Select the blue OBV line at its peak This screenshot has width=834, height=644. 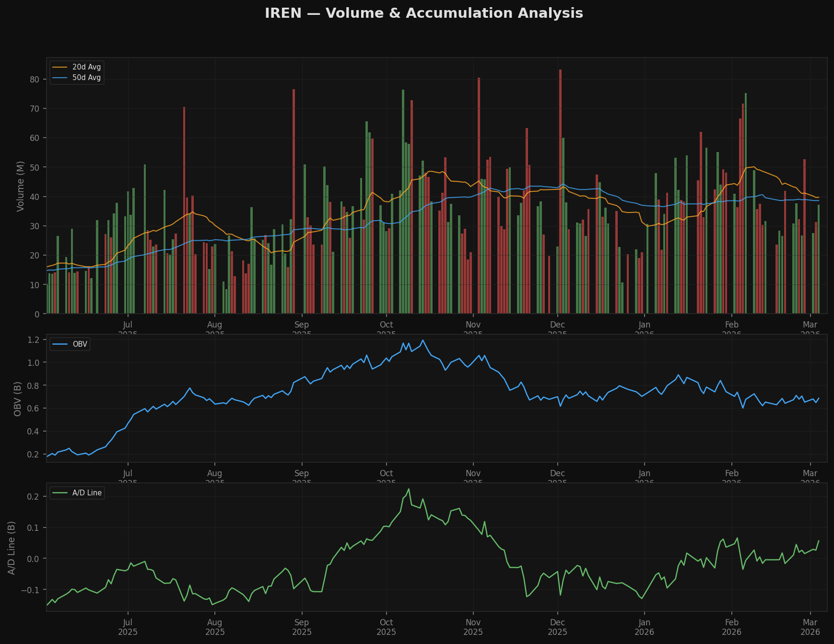(422, 340)
